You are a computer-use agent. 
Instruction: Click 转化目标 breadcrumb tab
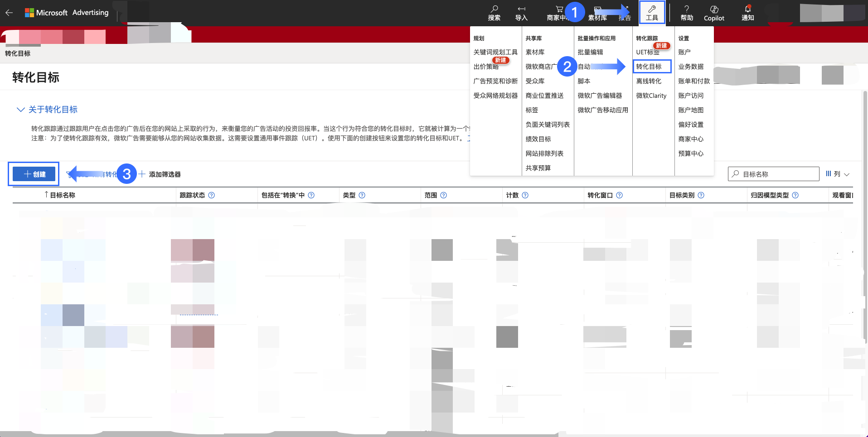[x=18, y=53]
